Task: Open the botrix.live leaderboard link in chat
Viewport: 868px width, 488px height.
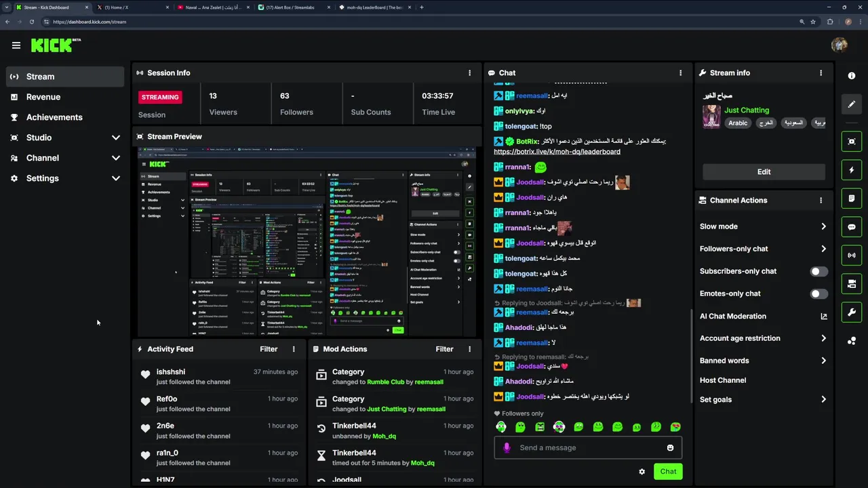Action: coord(557,152)
